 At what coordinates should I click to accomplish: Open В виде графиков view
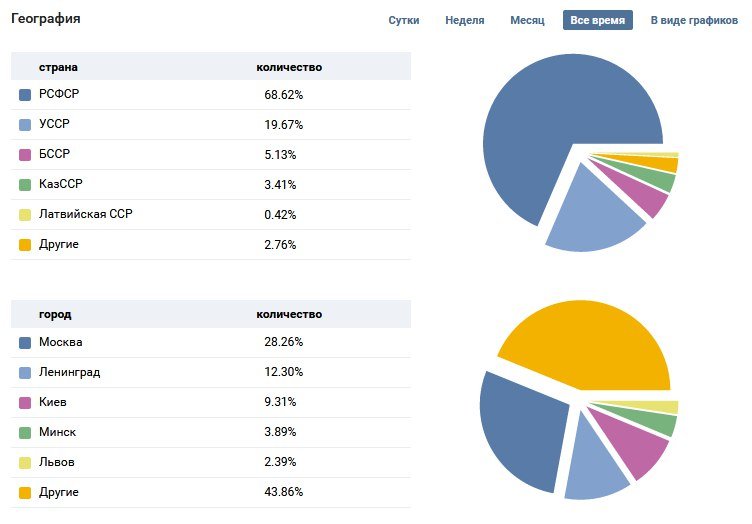click(694, 20)
